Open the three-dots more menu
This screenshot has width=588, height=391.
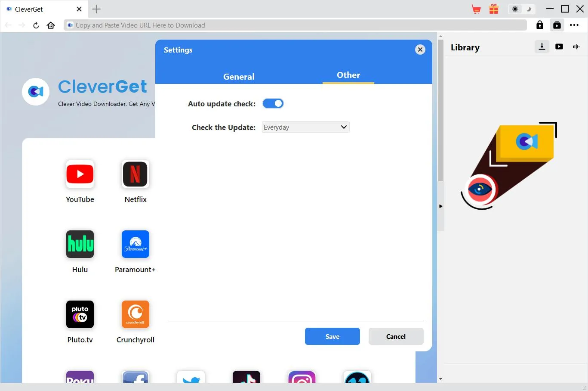574,25
